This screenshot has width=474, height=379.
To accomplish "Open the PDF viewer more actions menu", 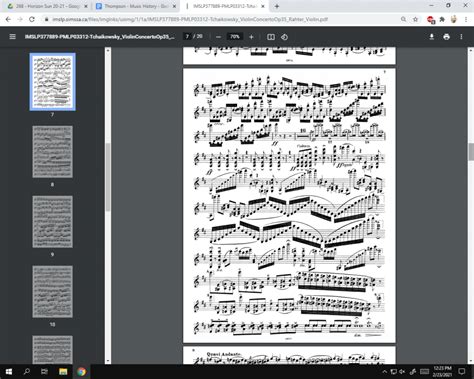I will (x=461, y=37).
